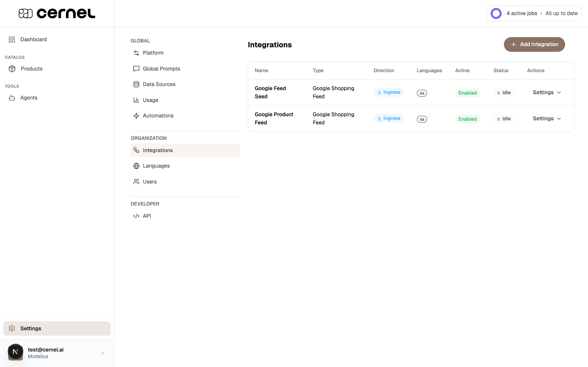Select the Data Sources icon
Image resolution: width=588 pixels, height=367 pixels.
click(x=136, y=84)
